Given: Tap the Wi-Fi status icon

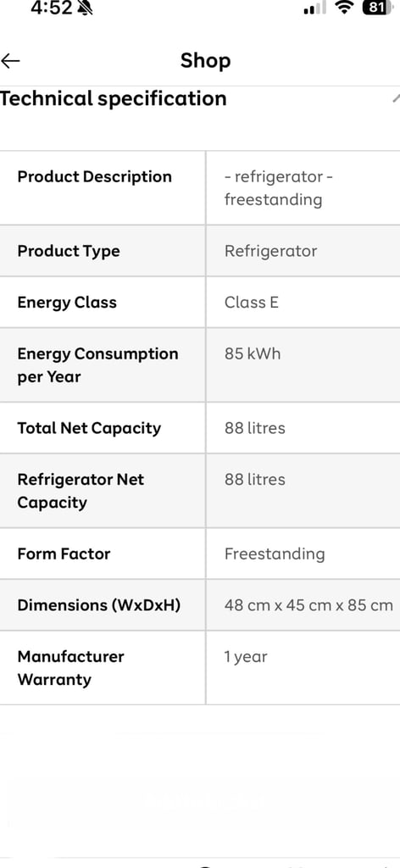Looking at the screenshot, I should [345, 8].
